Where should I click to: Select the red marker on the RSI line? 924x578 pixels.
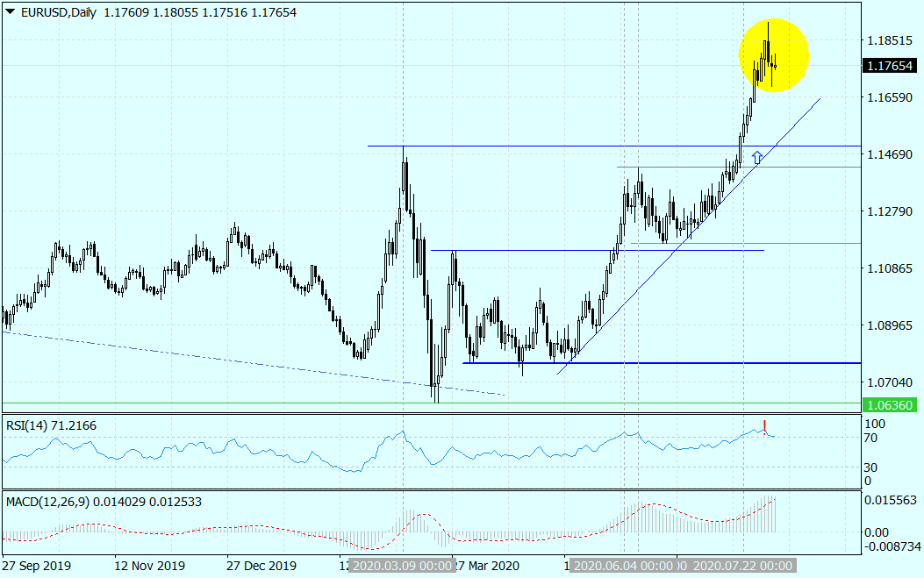[765, 427]
